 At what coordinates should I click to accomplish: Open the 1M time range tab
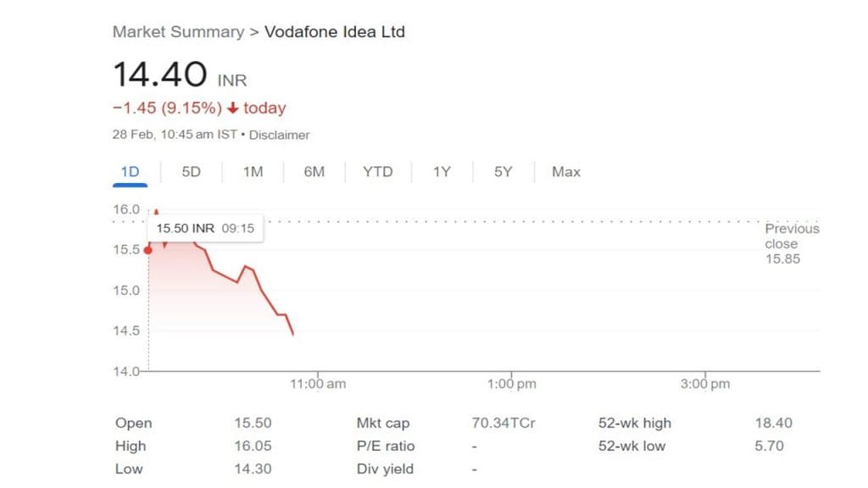pyautogui.click(x=253, y=172)
